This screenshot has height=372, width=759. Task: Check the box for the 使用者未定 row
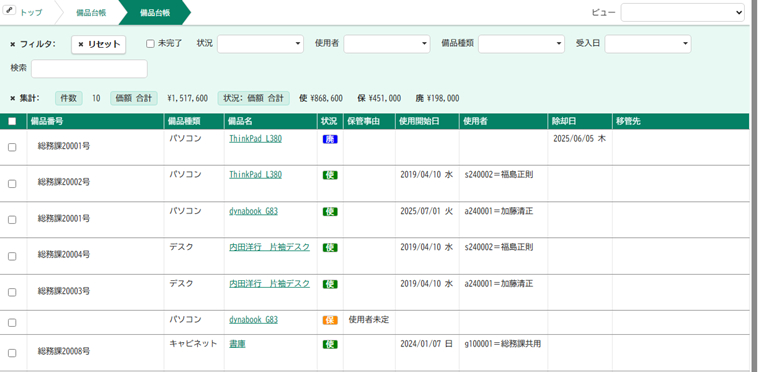point(12,323)
